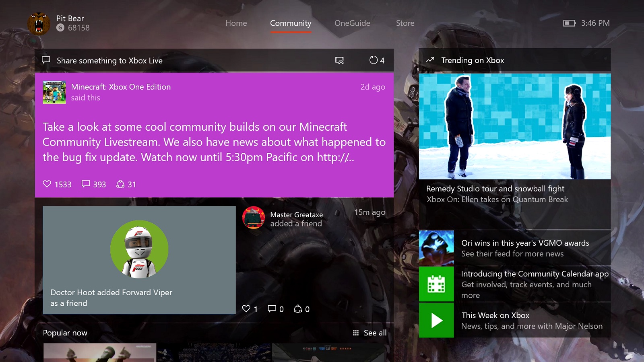Like the Minecraft community post
The image size is (644, 362).
(x=47, y=184)
